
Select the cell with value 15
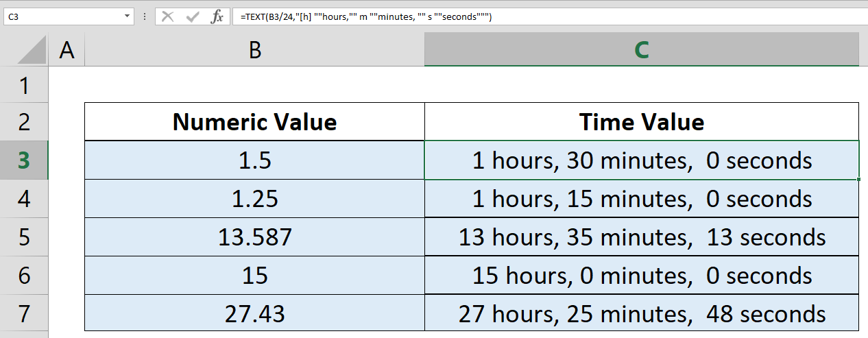[x=254, y=275]
